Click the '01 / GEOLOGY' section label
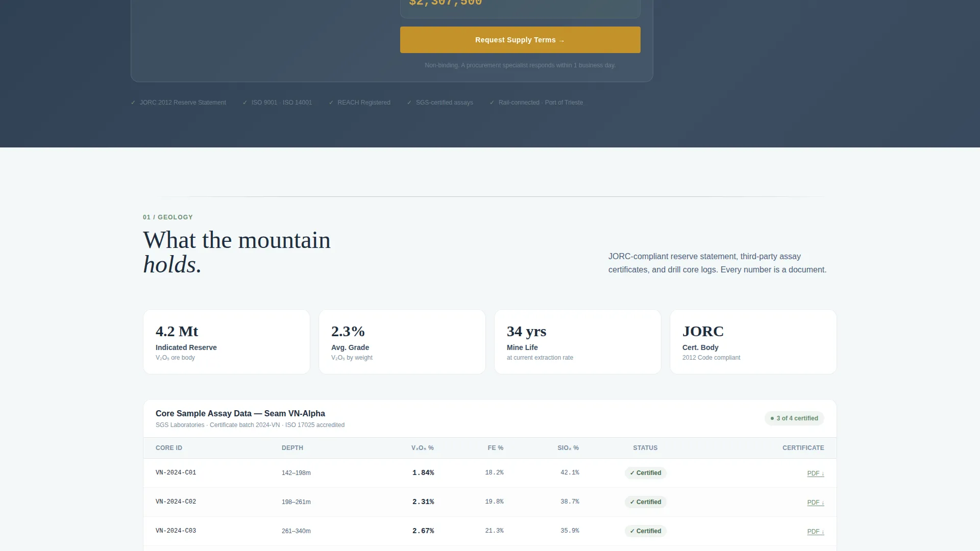The width and height of the screenshot is (980, 551). (168, 217)
